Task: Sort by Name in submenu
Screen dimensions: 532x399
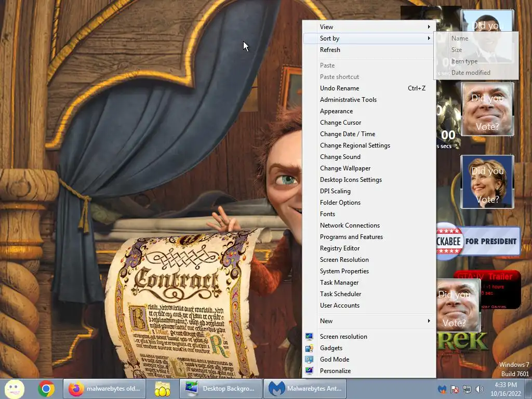Action: pyautogui.click(x=476, y=38)
